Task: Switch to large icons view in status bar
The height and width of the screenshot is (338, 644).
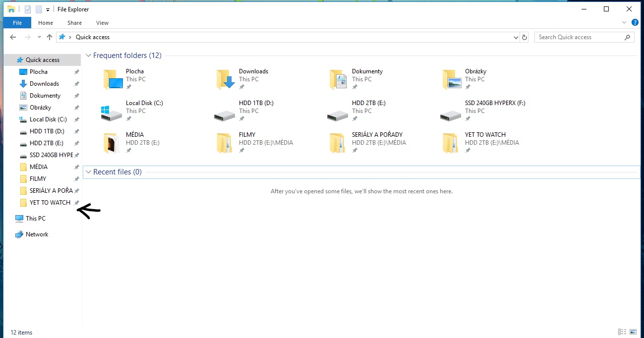Action: tap(633, 332)
